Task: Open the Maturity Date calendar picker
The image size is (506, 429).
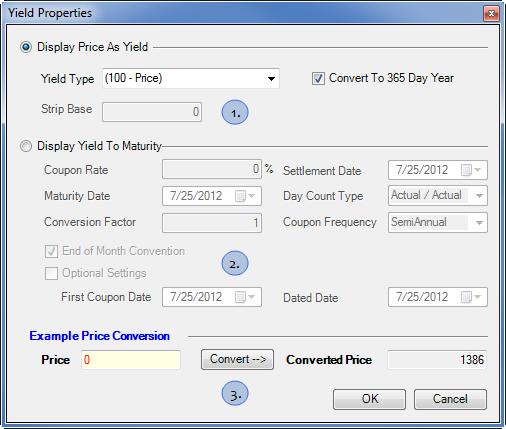Action: (x=245, y=196)
